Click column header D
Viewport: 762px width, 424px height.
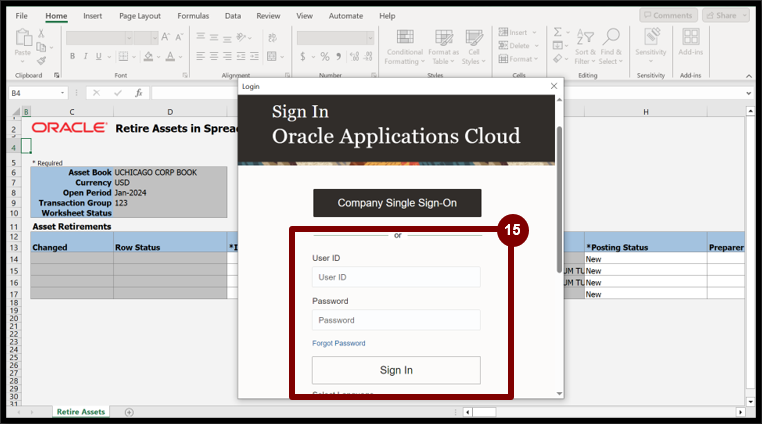170,112
